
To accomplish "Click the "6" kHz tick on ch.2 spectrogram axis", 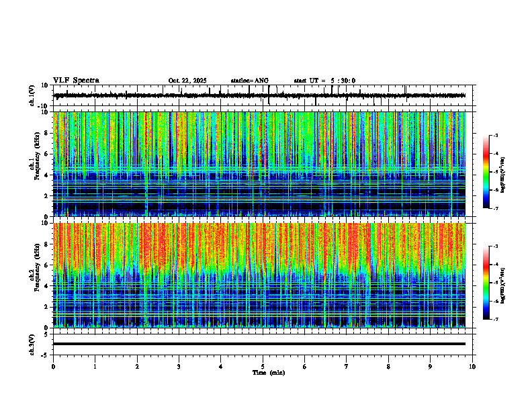I will coord(47,265).
